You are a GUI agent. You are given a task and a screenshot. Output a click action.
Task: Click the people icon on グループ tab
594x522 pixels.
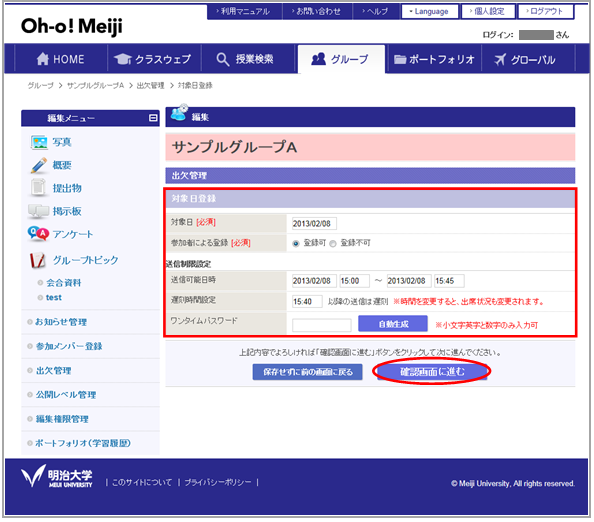pos(318,59)
